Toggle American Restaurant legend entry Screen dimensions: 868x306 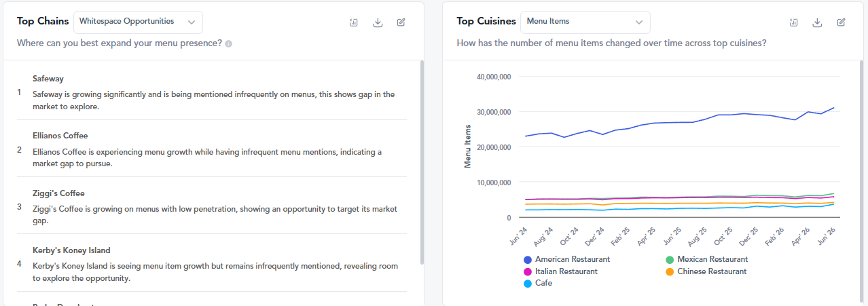pos(566,259)
